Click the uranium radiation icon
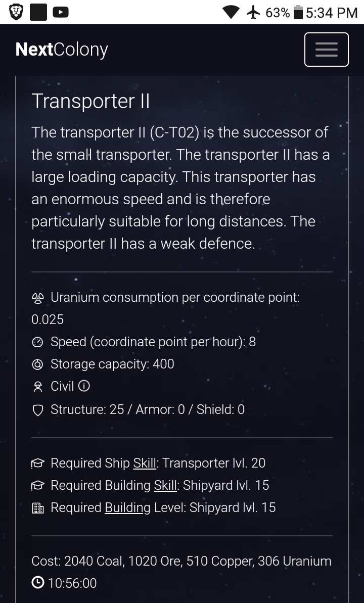Screen dimensions: 364x603 coord(38,298)
